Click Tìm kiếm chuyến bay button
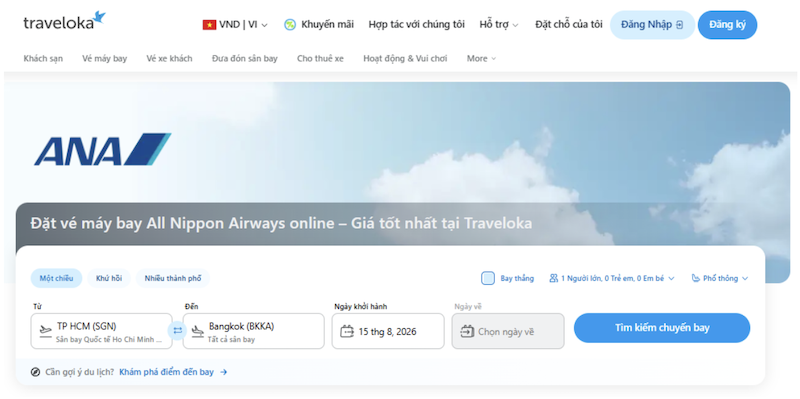Viewport: 800px width, 399px height. click(662, 328)
